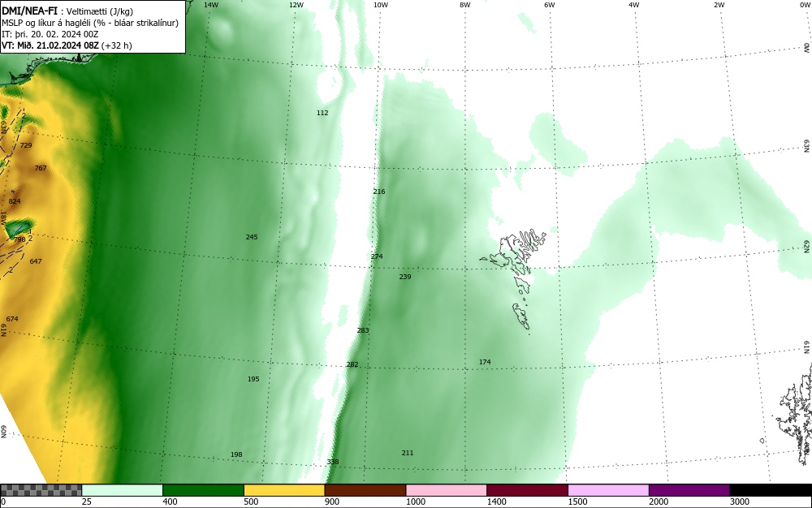Click legend tick label 3000

[740, 502]
